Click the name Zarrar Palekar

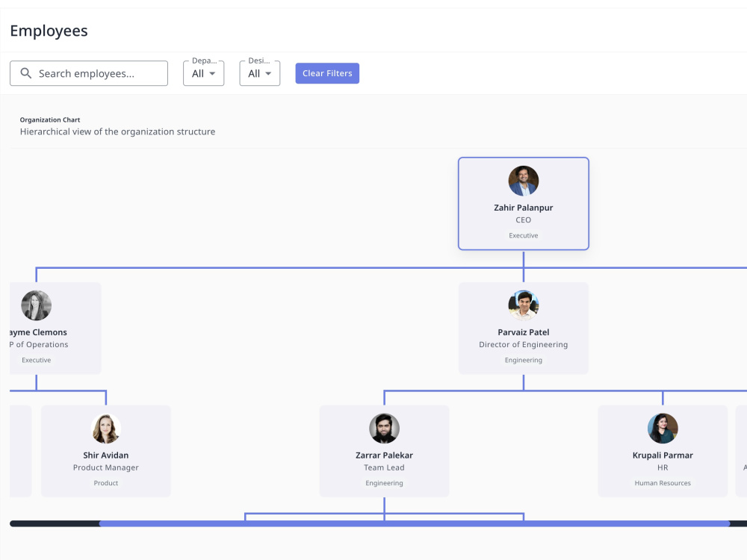(x=384, y=455)
